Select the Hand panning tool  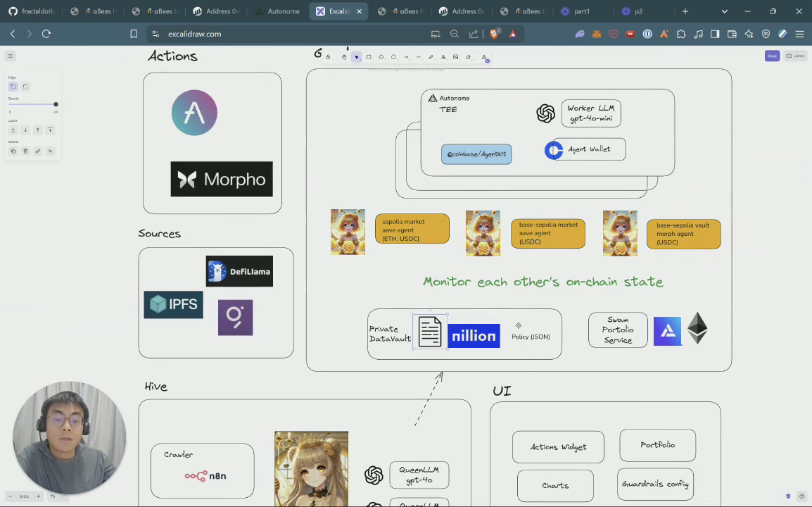[344, 57]
